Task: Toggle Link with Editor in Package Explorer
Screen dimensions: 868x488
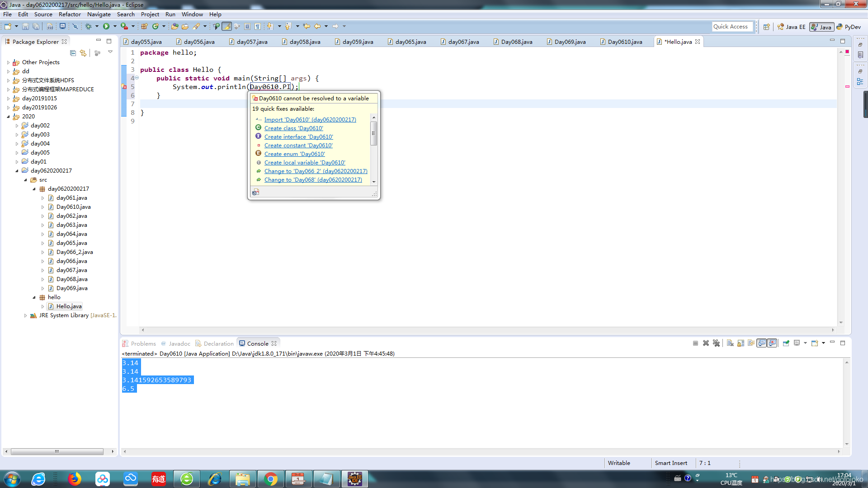Action: click(x=83, y=53)
